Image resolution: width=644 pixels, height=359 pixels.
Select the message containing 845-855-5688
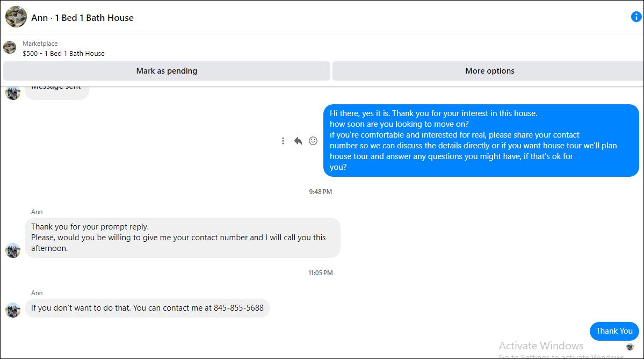click(x=148, y=308)
